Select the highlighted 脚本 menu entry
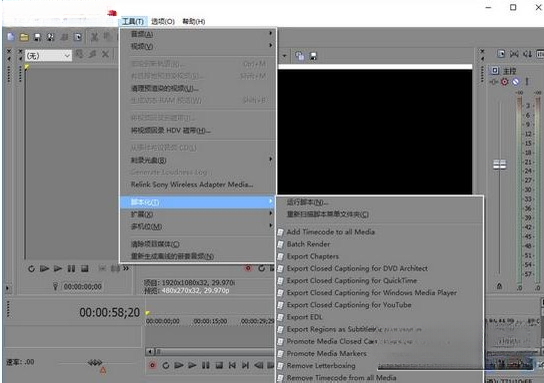544x383 pixels. (x=197, y=202)
